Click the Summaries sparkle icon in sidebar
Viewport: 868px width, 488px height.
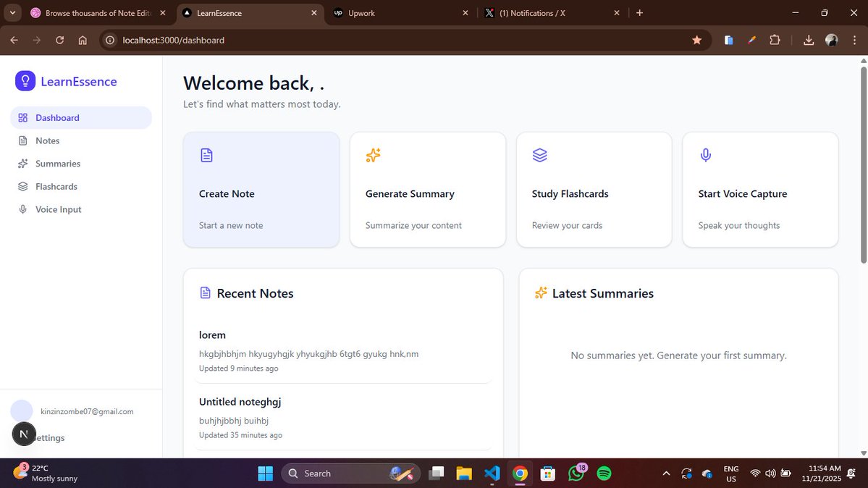pyautogui.click(x=22, y=164)
